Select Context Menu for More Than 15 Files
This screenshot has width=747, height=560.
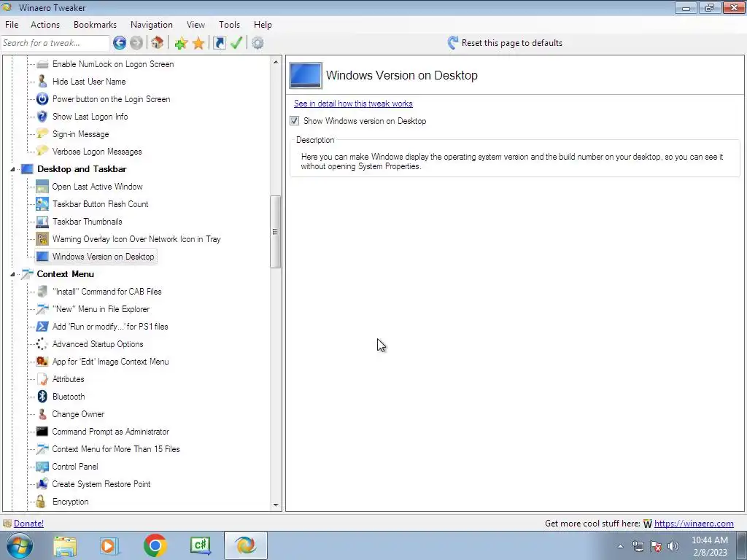116,449
